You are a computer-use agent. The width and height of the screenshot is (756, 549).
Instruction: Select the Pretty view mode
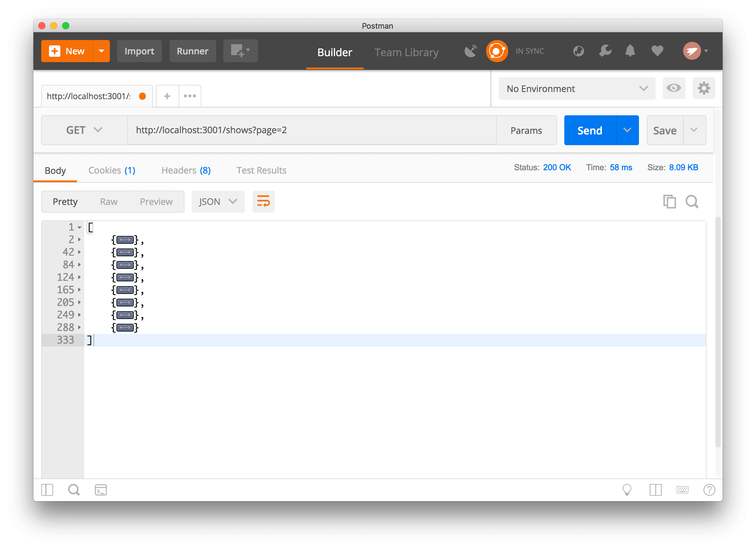(x=65, y=202)
